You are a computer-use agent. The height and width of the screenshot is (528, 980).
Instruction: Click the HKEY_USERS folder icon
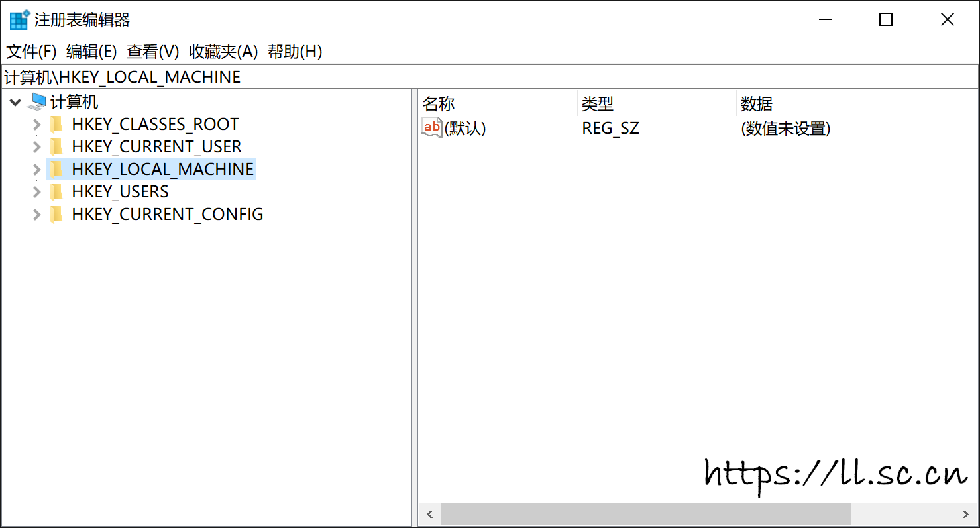[57, 192]
